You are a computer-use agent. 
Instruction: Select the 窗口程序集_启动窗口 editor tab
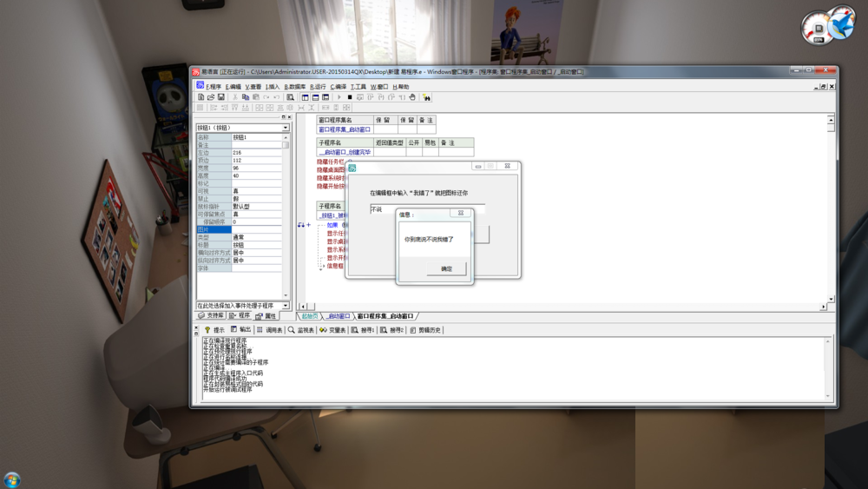385,316
